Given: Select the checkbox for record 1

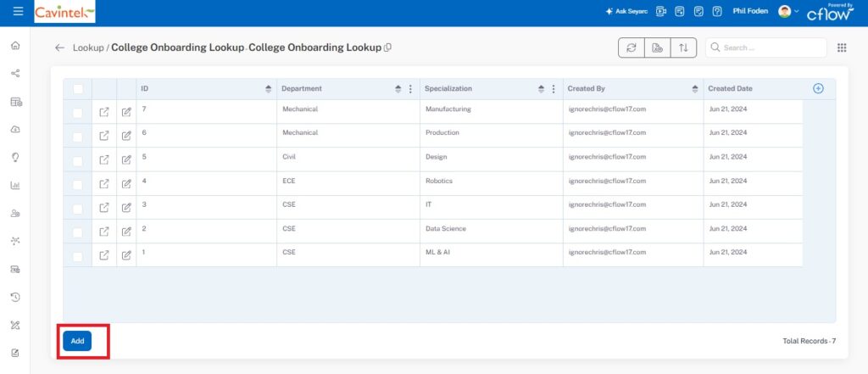Looking at the screenshot, I should pyautogui.click(x=78, y=255).
